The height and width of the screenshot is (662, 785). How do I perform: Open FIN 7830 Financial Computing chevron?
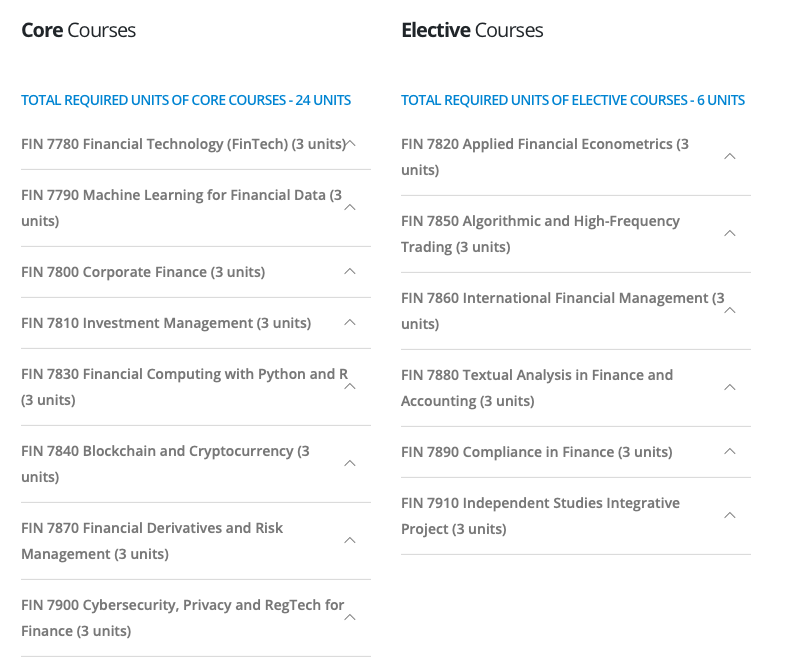click(350, 387)
